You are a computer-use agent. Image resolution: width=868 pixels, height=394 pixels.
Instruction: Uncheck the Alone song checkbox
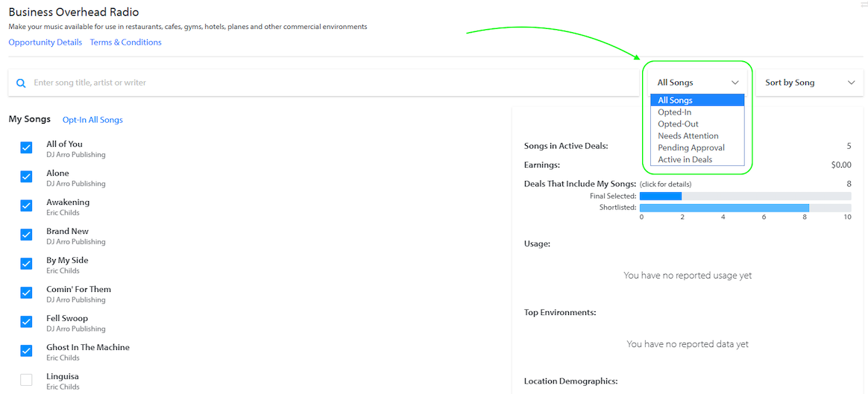(26, 177)
